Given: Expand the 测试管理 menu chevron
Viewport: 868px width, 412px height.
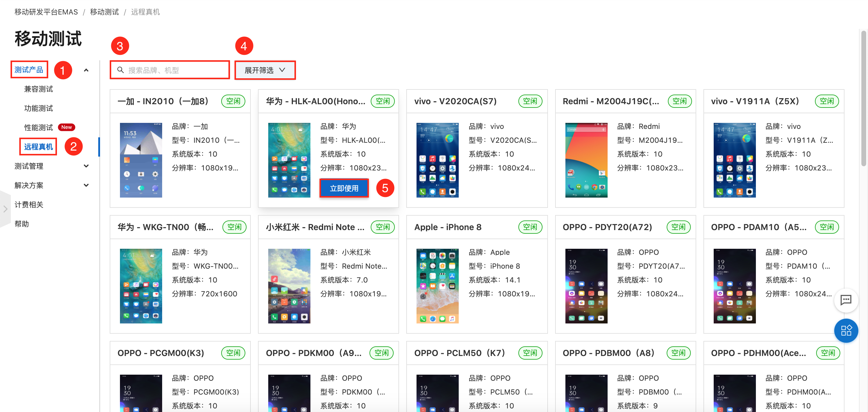Looking at the screenshot, I should tap(86, 166).
